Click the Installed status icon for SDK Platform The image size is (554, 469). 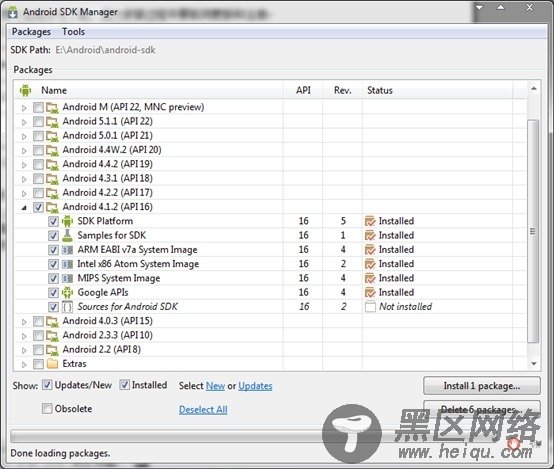pyautogui.click(x=370, y=221)
